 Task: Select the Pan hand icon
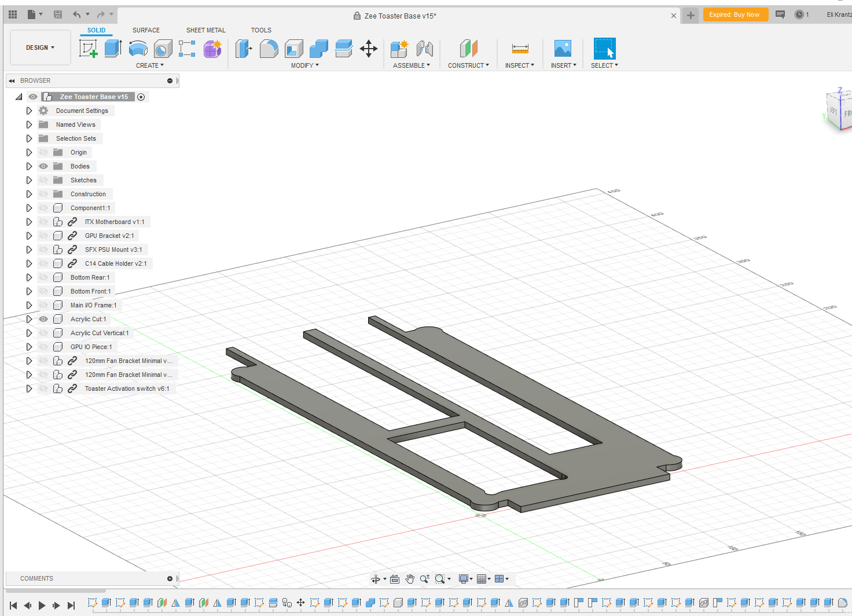coord(410,579)
